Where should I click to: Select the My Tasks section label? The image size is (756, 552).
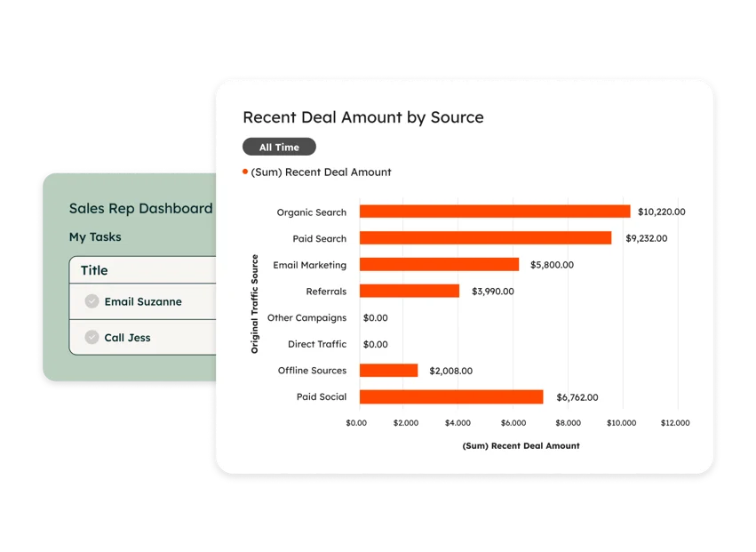[x=95, y=237]
